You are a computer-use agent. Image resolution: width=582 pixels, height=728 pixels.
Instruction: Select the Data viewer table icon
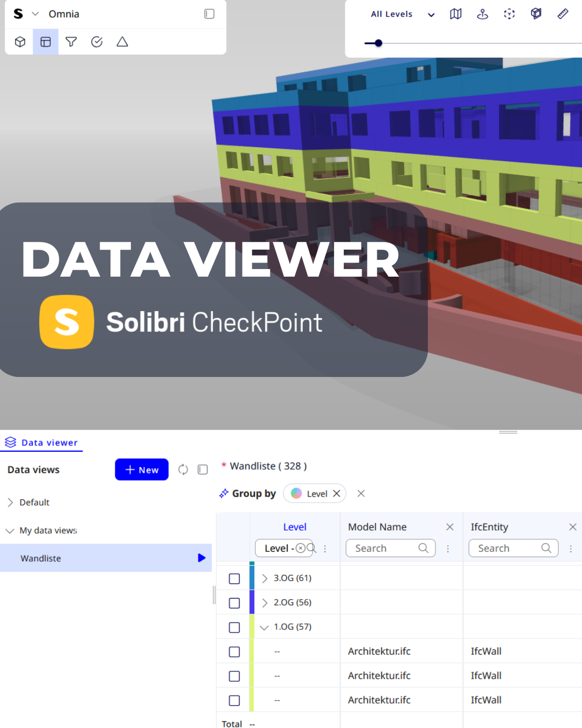46,42
